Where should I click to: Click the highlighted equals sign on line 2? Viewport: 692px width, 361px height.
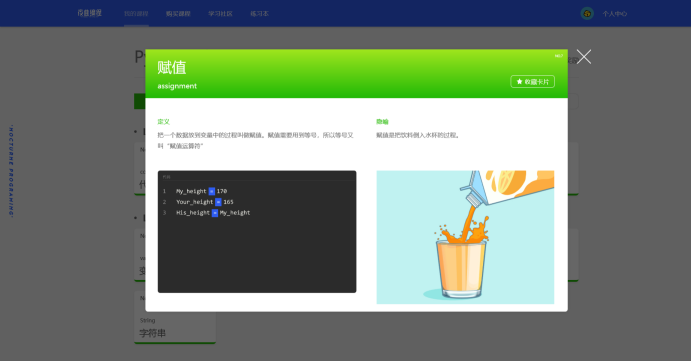[218, 202]
